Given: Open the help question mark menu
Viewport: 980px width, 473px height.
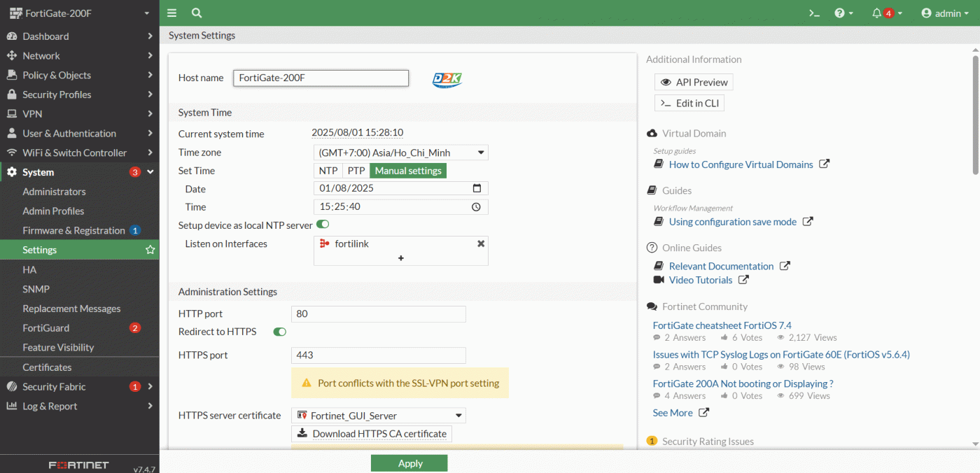Looking at the screenshot, I should (844, 13).
